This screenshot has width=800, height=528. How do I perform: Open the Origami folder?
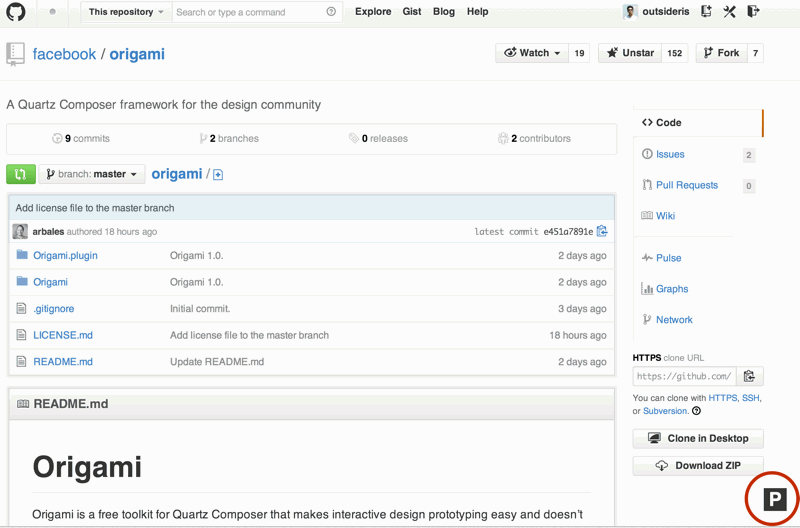(50, 282)
